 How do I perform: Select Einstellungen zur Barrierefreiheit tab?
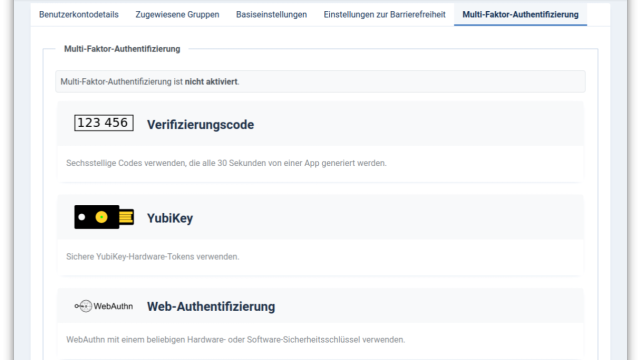coord(384,15)
